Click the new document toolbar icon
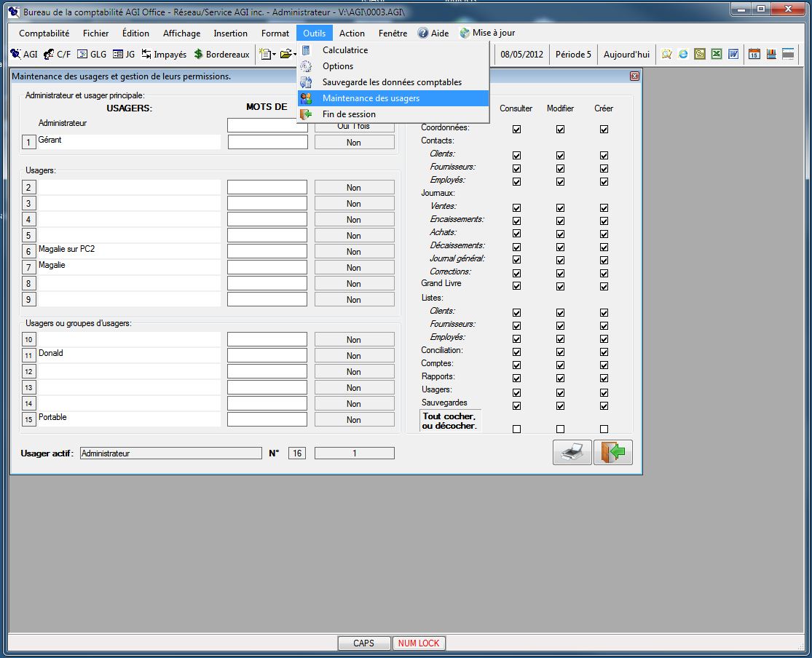This screenshot has width=812, height=658. point(266,55)
